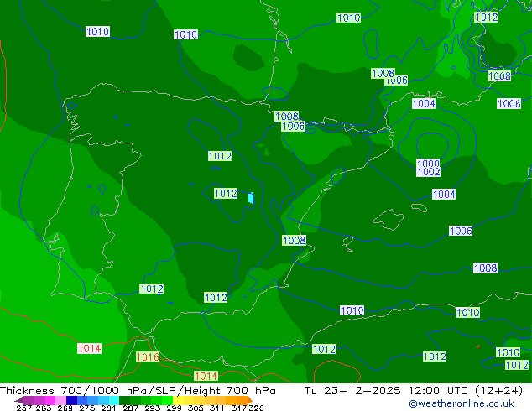The height and width of the screenshot is (411, 532).
Task: Click the 317 value on the legend scale
Action: coord(239,408)
